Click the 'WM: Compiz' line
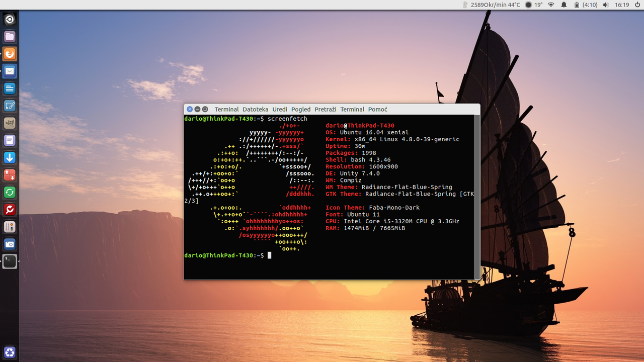644x362 pixels. (344, 180)
